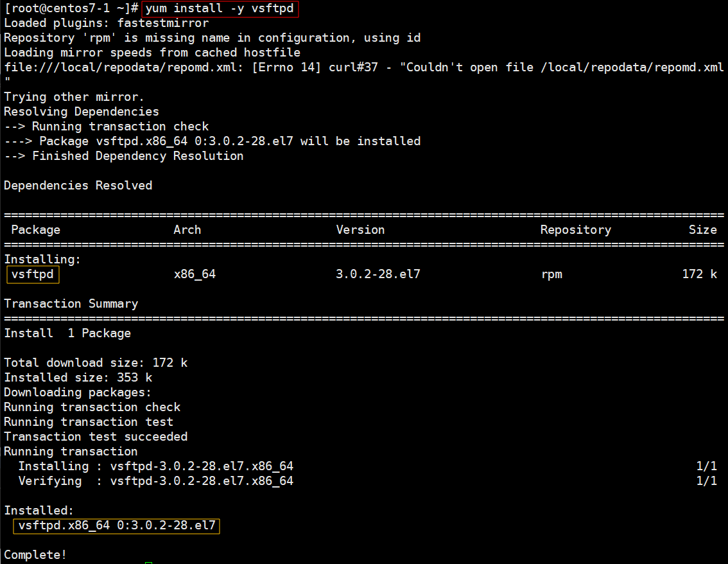
Task: Click 'vsftpd.x86_64 0:3.0.2-28.el7' installed entry
Action: pos(117,525)
